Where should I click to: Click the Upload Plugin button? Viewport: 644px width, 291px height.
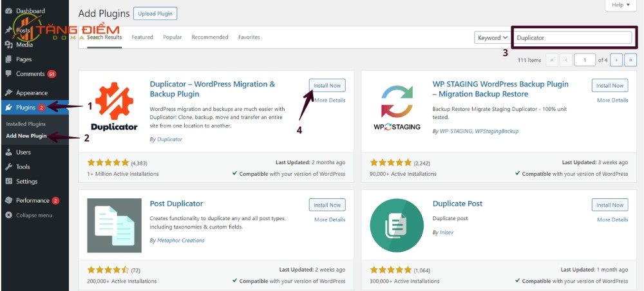click(155, 14)
